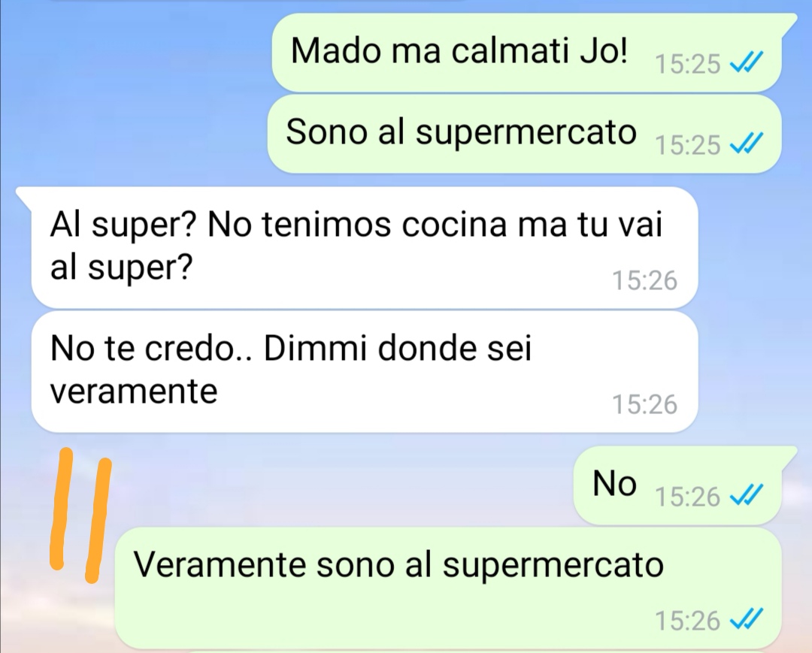The height and width of the screenshot is (653, 812).
Task: Tap the 15:26 timestamp on the last message
Action: pyautogui.click(x=688, y=620)
